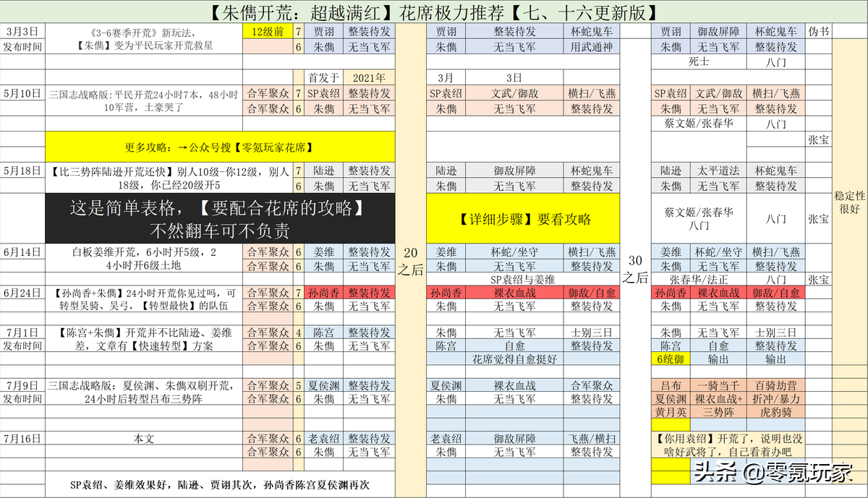Select the 花席觉得自愈挺好 note cell
The image size is (868, 498).
(514, 359)
